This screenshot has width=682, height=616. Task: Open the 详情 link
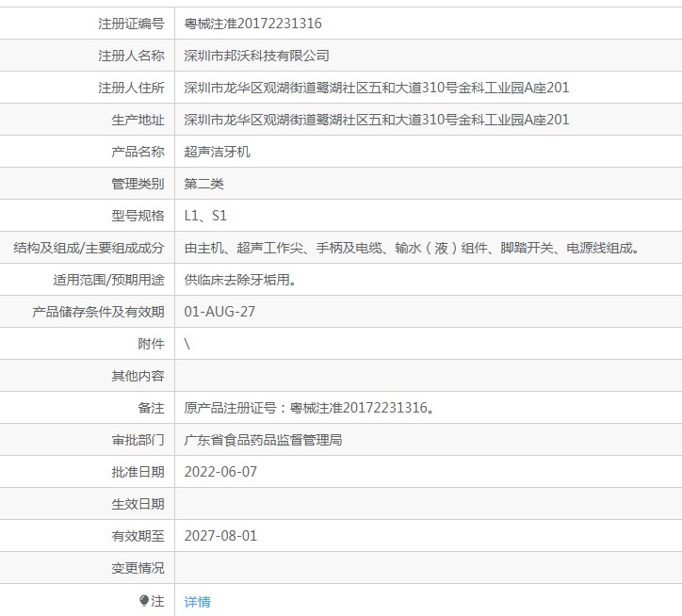[198, 602]
